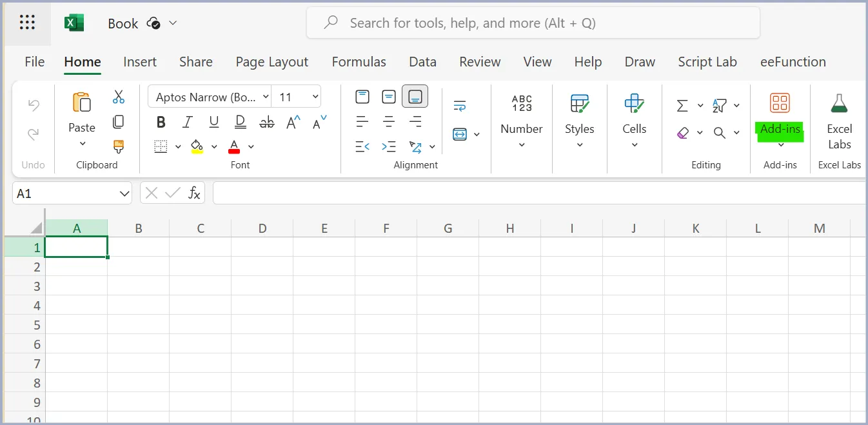Increase the font size
This screenshot has height=425, width=868.
pos(293,122)
